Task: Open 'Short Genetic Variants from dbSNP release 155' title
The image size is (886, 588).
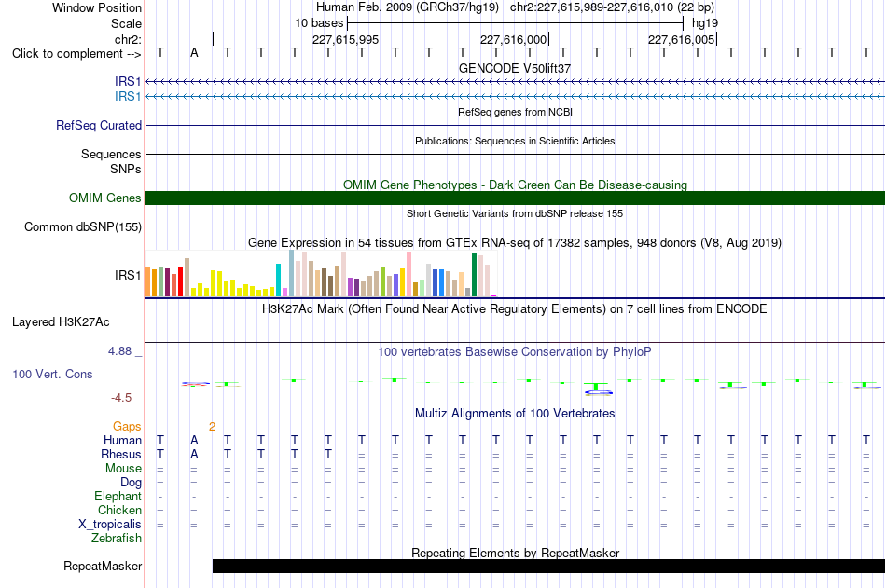Action: click(515, 213)
